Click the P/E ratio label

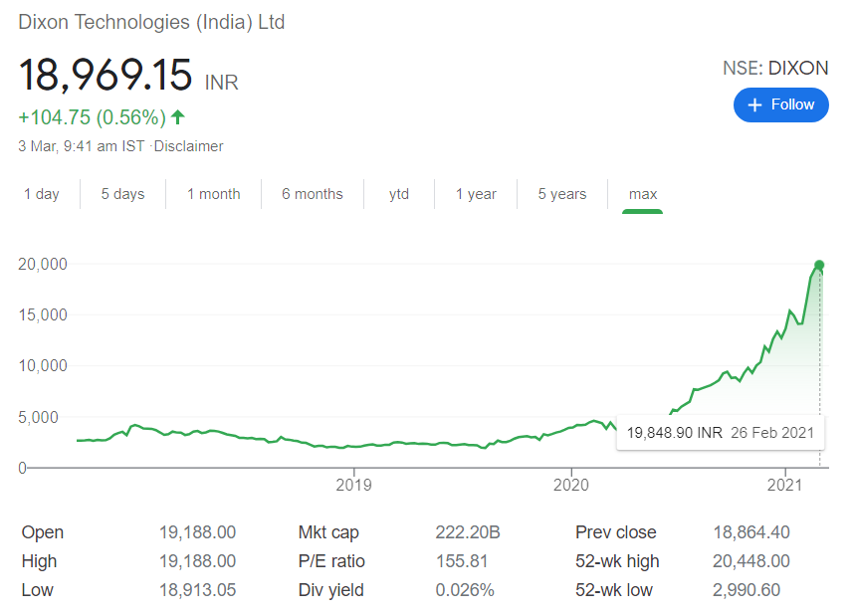[331, 561]
